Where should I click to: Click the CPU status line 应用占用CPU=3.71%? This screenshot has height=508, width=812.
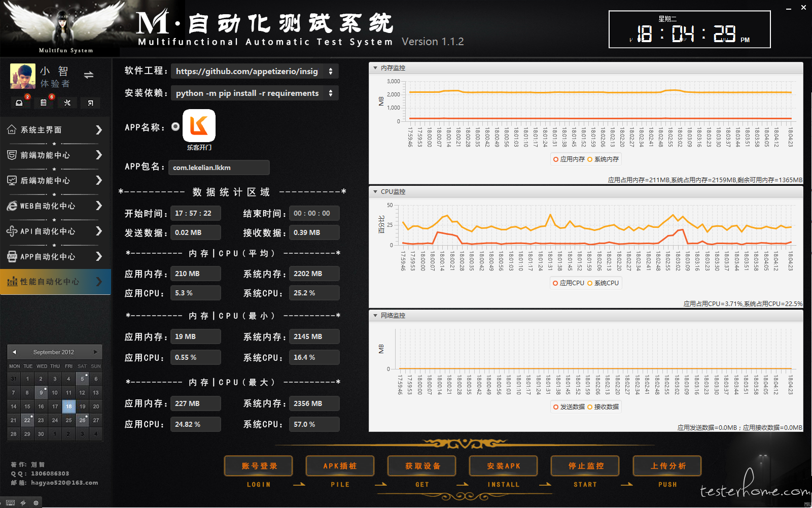(743, 304)
